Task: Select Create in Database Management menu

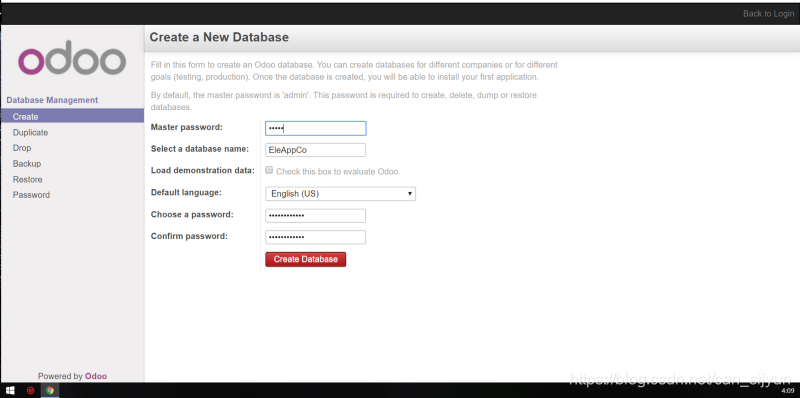Action: tap(72, 116)
